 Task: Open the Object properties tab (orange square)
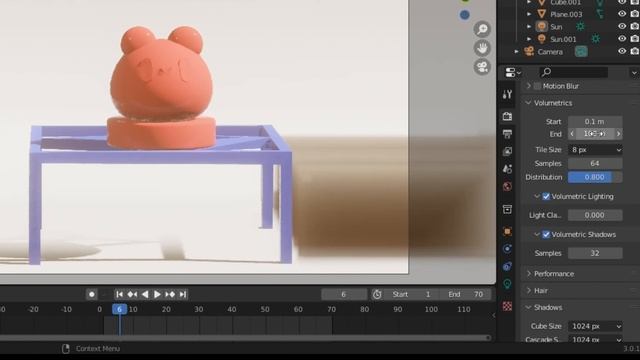pos(507,231)
